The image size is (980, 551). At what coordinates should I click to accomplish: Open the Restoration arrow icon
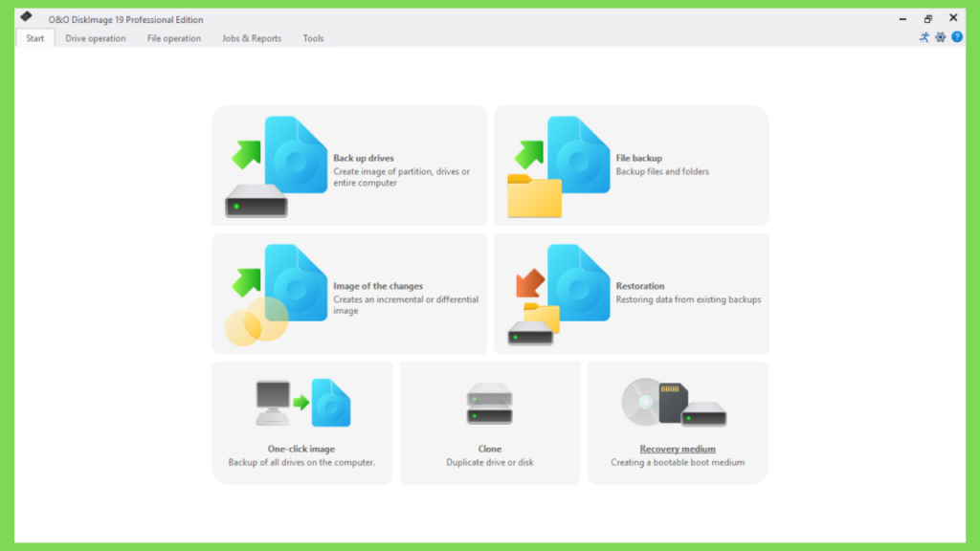(530, 283)
